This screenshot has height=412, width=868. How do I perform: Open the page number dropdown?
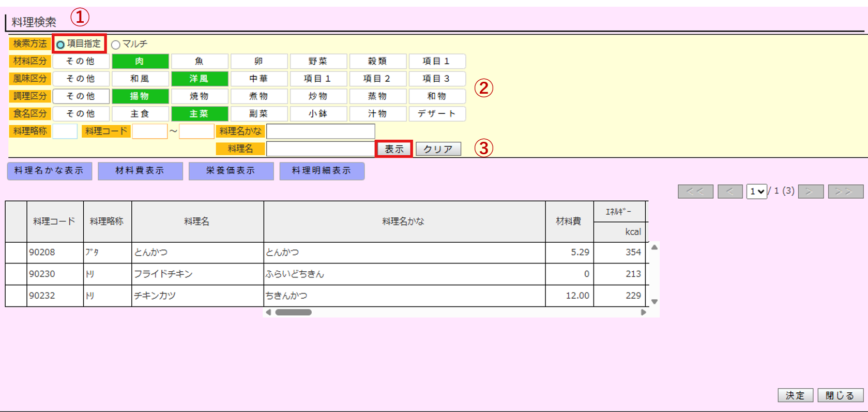[756, 192]
